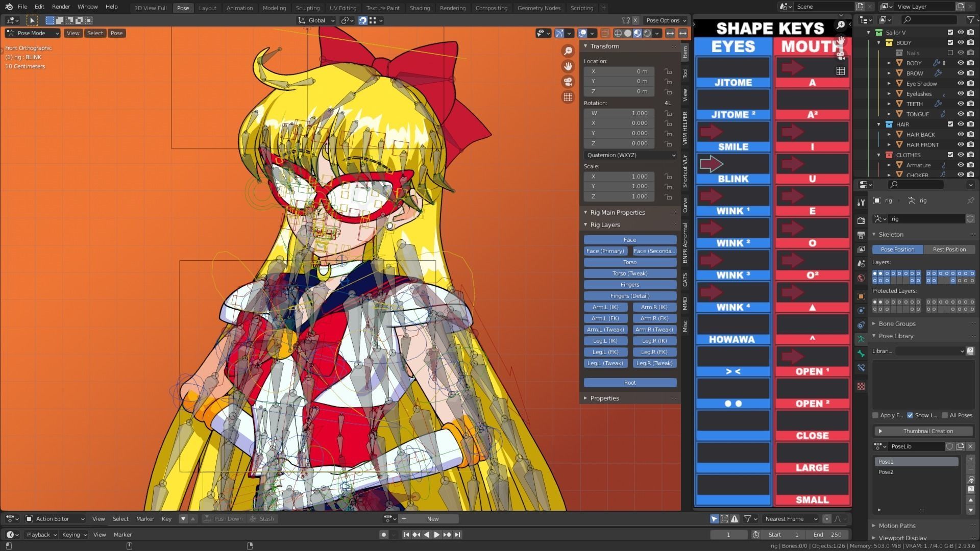The height and width of the screenshot is (551, 980).
Task: Select Rest Position skeleton mode
Action: tap(949, 249)
